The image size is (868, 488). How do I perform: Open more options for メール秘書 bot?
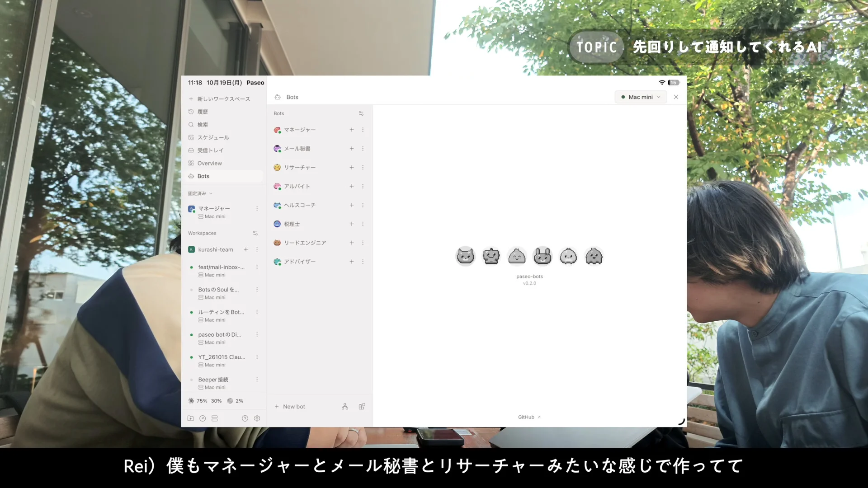pyautogui.click(x=363, y=149)
